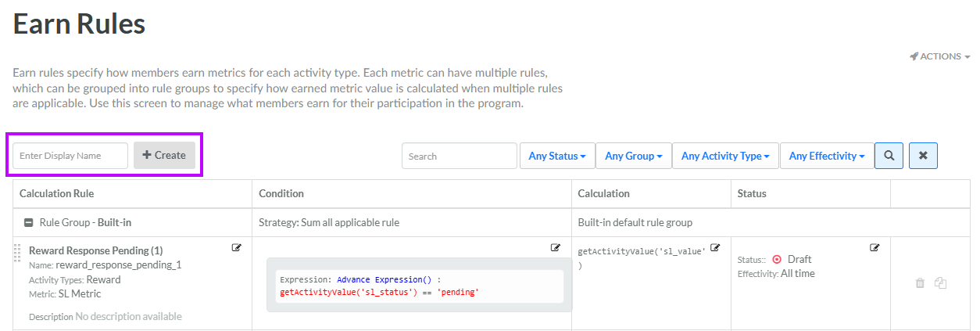
Task: Click the Advance Expression code box
Action: pos(419,286)
